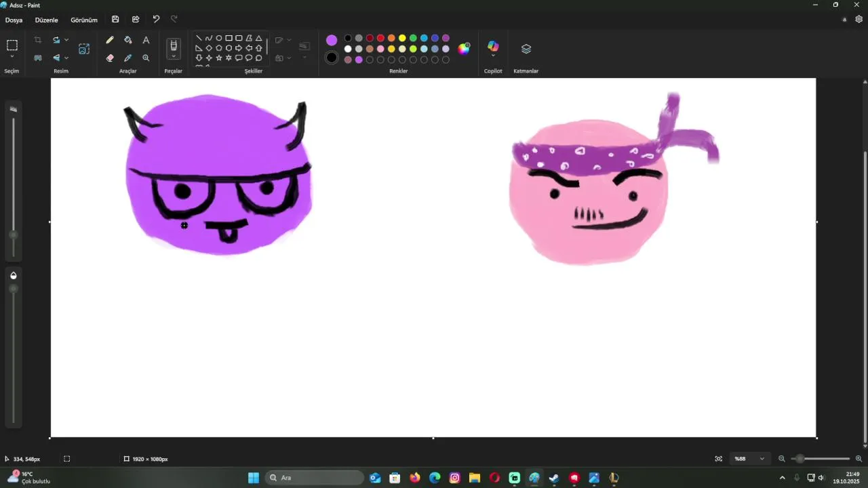Click the rectangular selection tool
The width and height of the screenshot is (868, 488).
(x=12, y=45)
